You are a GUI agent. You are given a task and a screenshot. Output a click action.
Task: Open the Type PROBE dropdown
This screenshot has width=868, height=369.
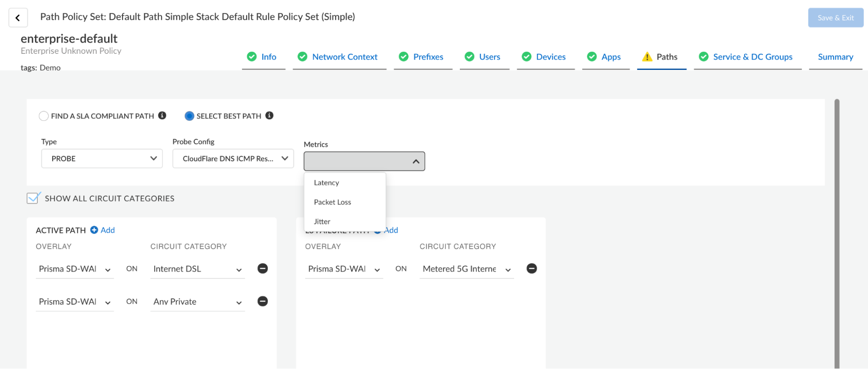[x=102, y=158]
